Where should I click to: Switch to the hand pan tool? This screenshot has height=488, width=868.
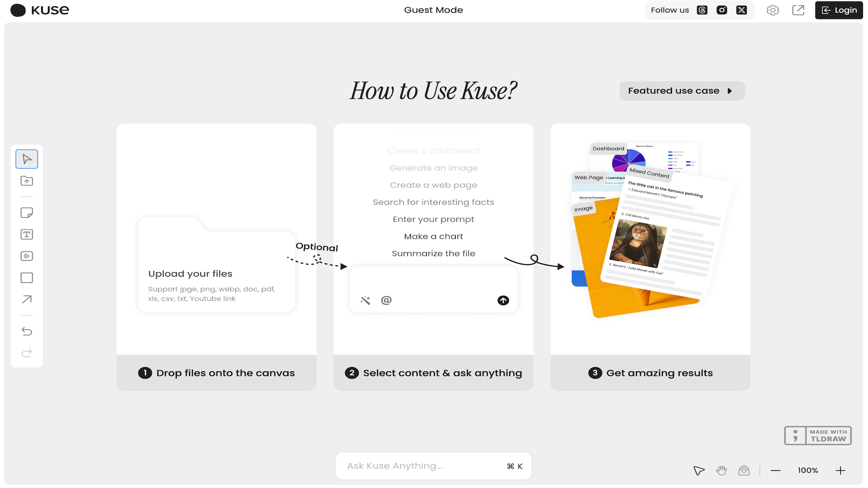721,470
